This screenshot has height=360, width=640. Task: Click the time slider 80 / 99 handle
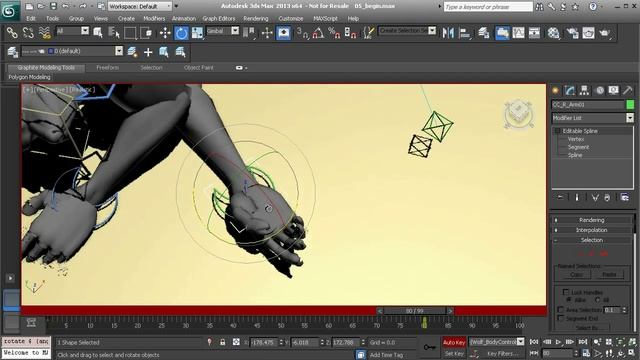pyautogui.click(x=415, y=311)
